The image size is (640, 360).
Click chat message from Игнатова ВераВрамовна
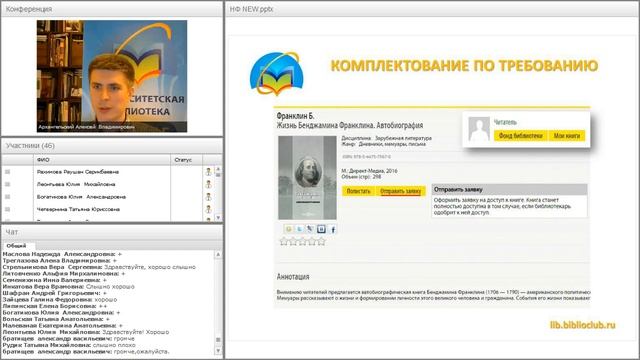[69, 287]
